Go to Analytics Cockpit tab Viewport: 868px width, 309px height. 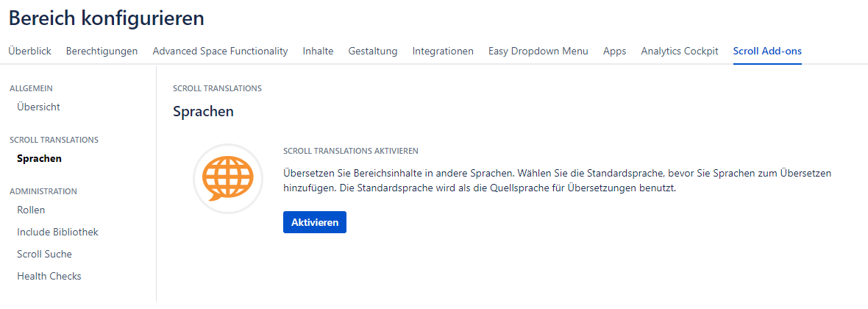pyautogui.click(x=680, y=51)
